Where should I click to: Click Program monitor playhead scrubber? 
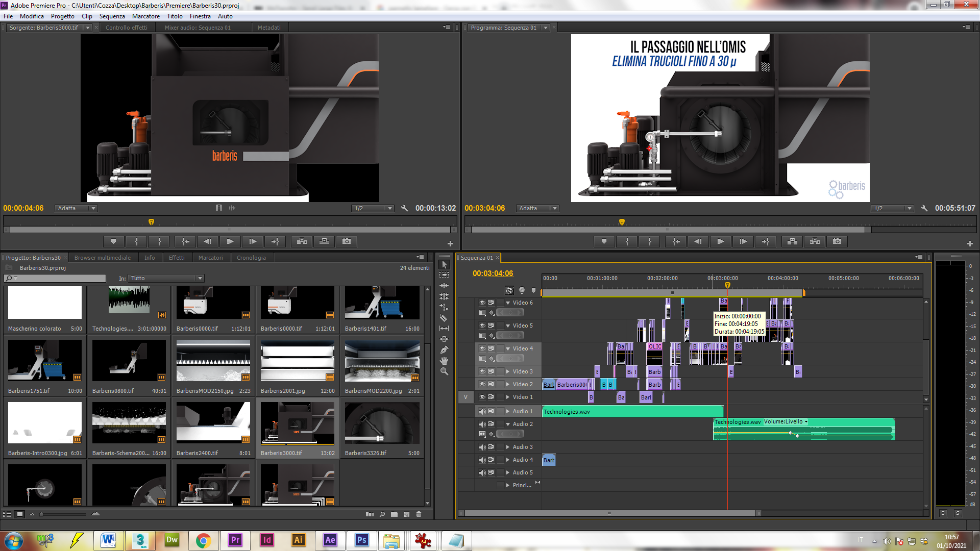point(622,222)
